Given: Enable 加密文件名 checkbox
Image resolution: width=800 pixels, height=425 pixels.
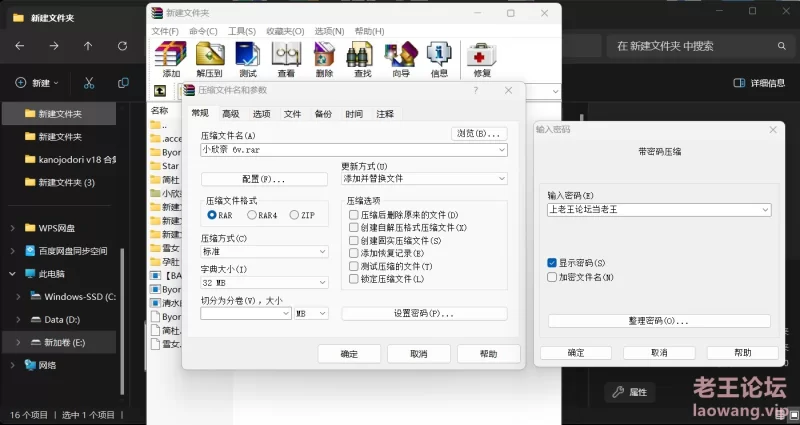Looking at the screenshot, I should 552,277.
